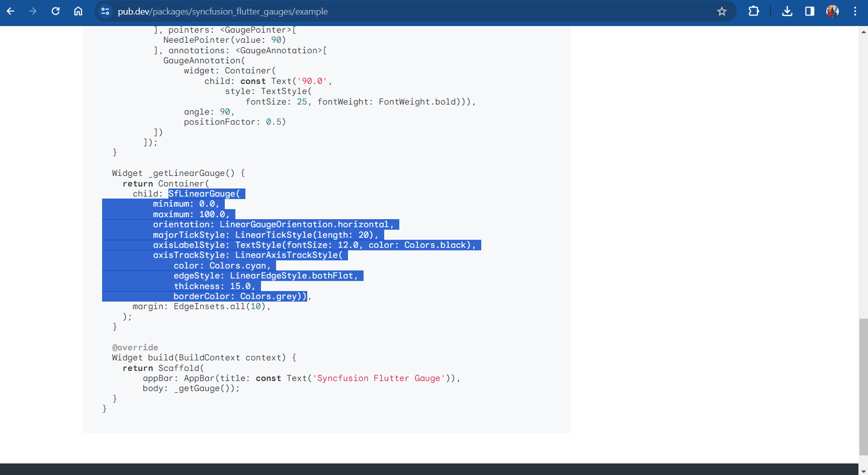868x475 pixels.
Task: Reload the current page
Action: coord(56,11)
